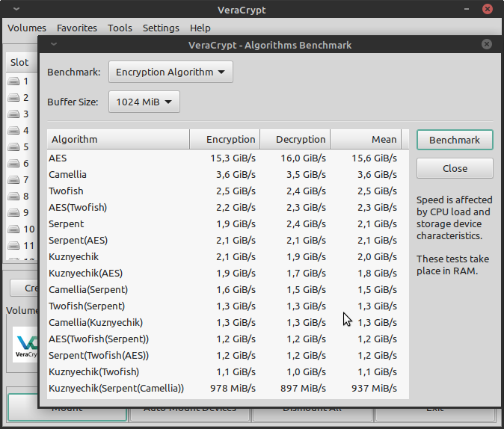504x429 pixels.
Task: Select the drive icon for slot 3
Action: click(x=13, y=114)
